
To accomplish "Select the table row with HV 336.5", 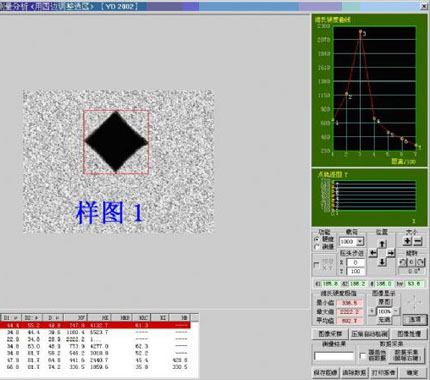I will pyautogui.click(x=95, y=367).
